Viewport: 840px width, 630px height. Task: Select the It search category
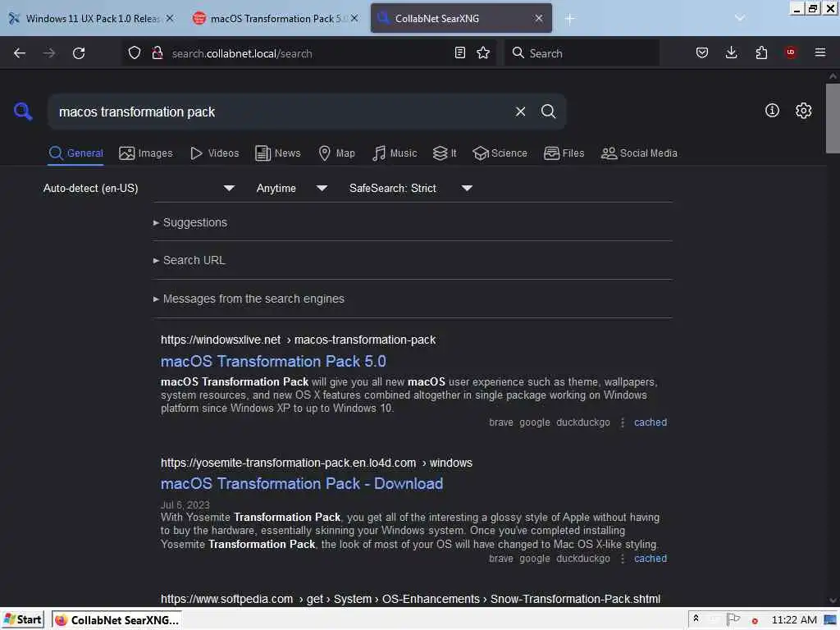[445, 153]
